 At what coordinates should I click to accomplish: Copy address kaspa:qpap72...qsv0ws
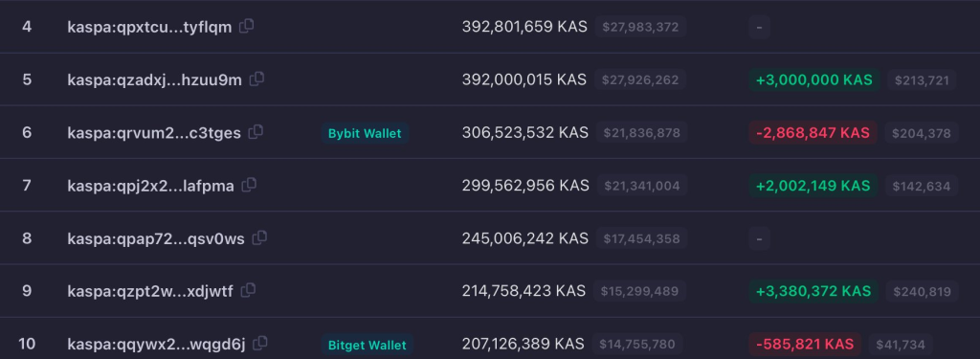pos(259,237)
